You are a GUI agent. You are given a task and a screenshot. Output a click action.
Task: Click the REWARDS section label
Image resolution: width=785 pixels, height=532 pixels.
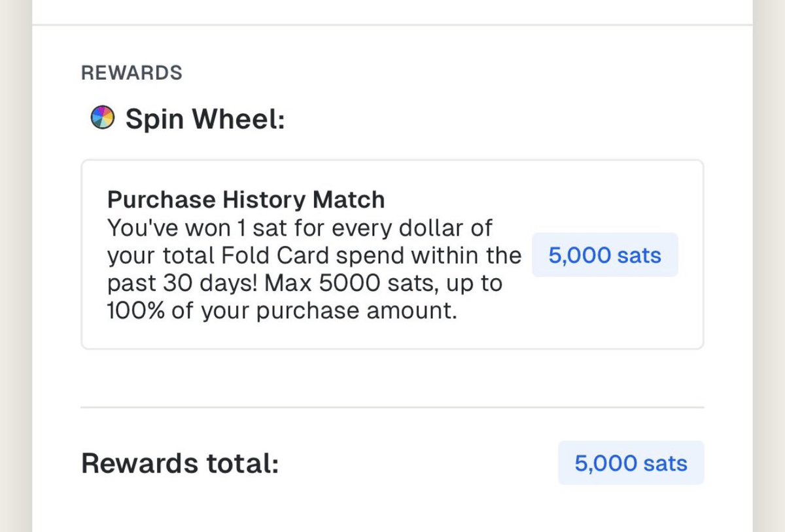click(131, 73)
